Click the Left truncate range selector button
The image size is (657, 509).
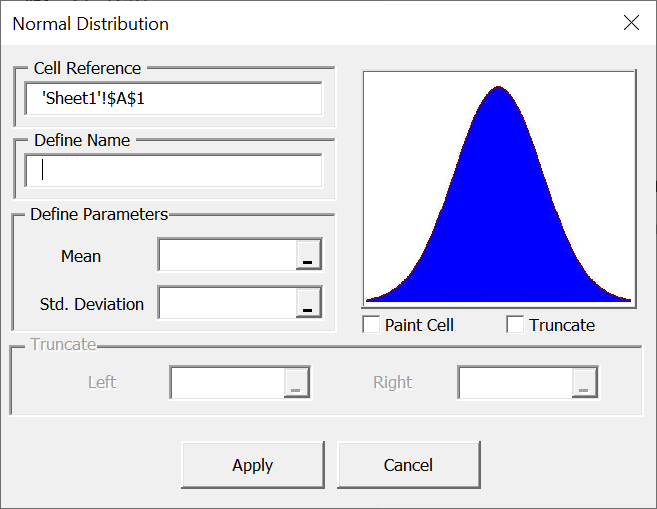tap(296, 382)
